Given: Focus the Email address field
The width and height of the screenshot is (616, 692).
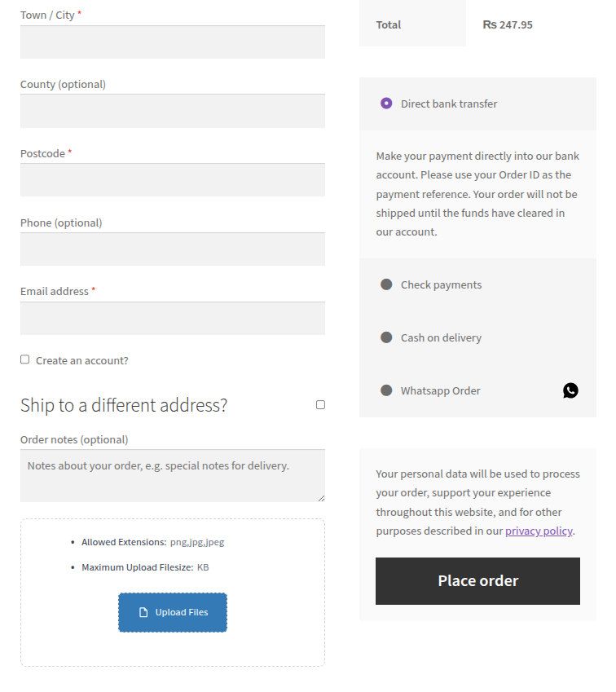Looking at the screenshot, I should point(173,318).
